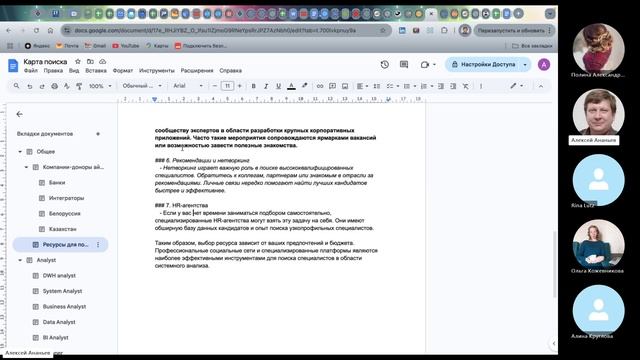Open the Расширения menu
Screen dimensions: 640x360
coord(197,71)
